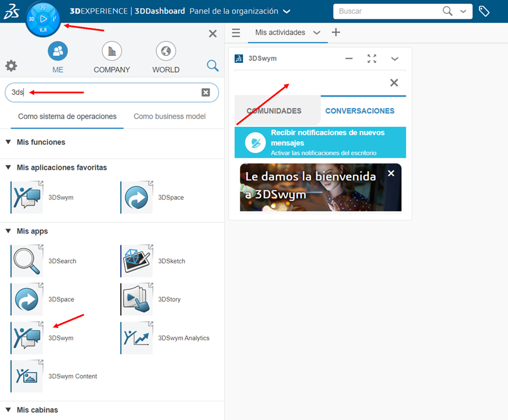Click the notifications bell-off icon
Screen dimensions: 508x420
[x=255, y=143]
